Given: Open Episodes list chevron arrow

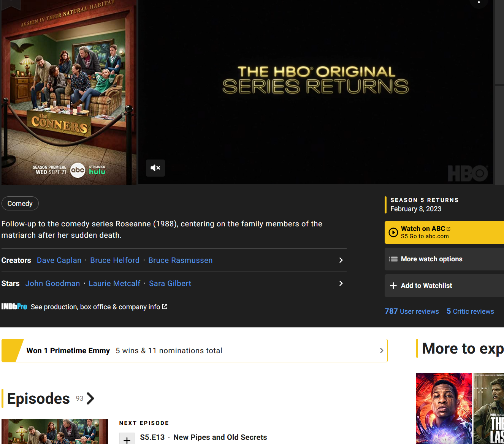Looking at the screenshot, I should (90, 398).
